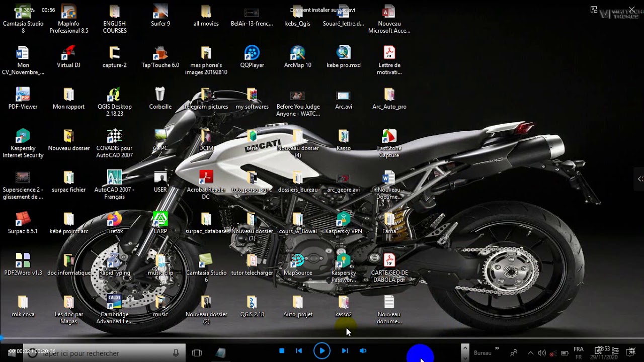Screen dimensions: 644x362
Task: Open FastStone Capture shortcut
Action: tap(389, 144)
